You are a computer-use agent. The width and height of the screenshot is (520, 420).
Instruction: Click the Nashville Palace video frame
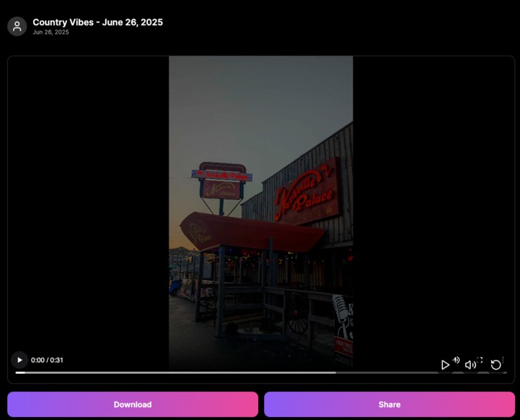tap(261, 212)
